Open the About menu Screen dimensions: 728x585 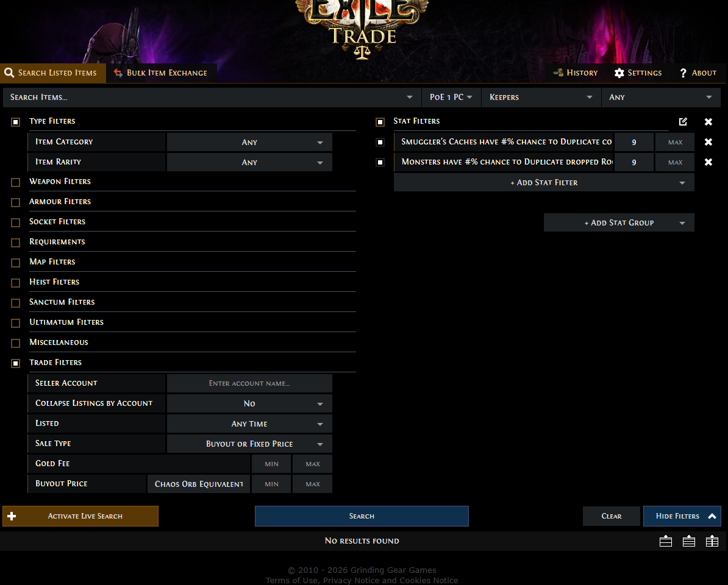coord(698,73)
